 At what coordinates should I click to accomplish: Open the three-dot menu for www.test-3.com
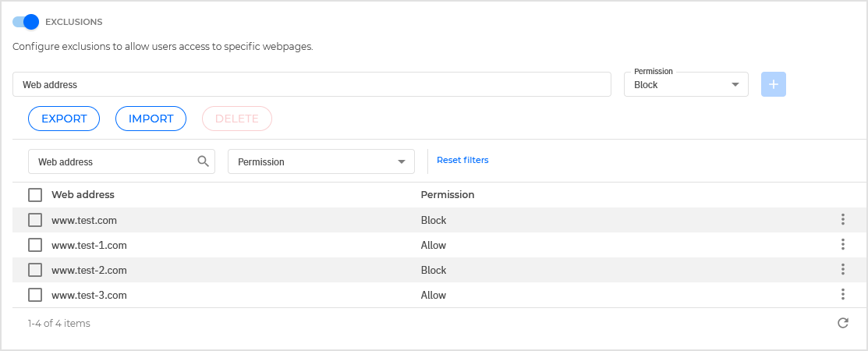point(842,295)
